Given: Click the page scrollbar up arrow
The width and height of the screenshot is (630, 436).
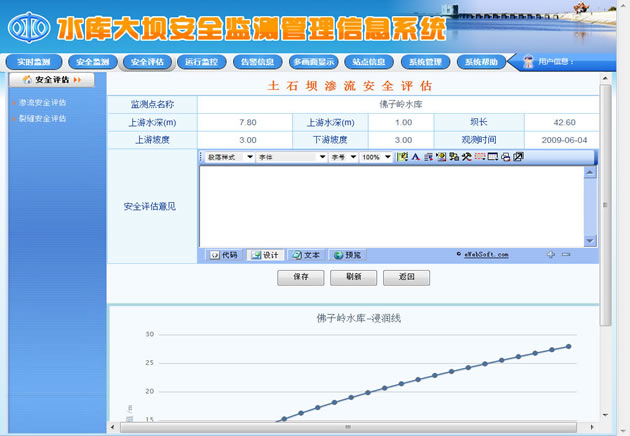Looking at the screenshot, I should point(605,78).
